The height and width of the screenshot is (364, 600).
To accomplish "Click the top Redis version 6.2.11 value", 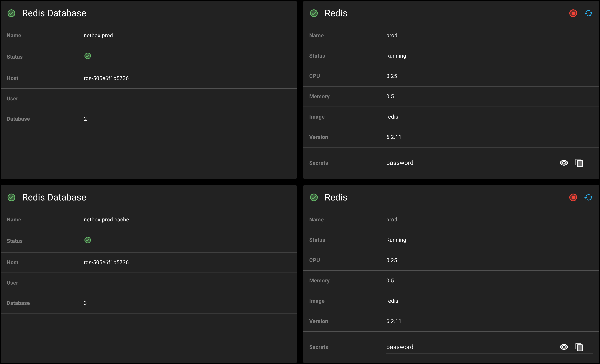I will point(394,137).
